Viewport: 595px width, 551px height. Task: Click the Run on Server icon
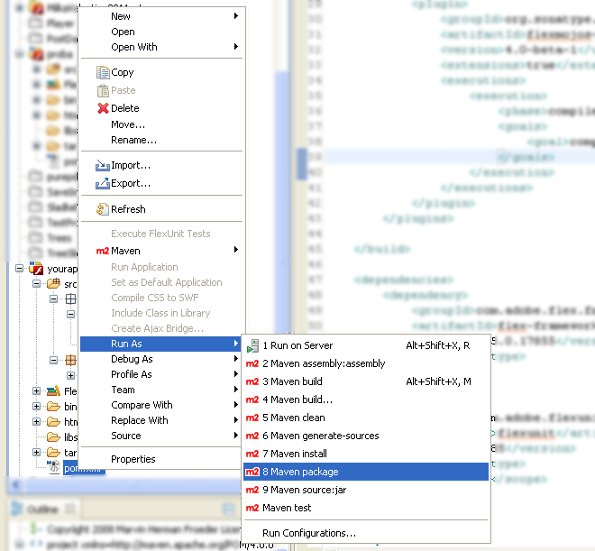pos(253,345)
